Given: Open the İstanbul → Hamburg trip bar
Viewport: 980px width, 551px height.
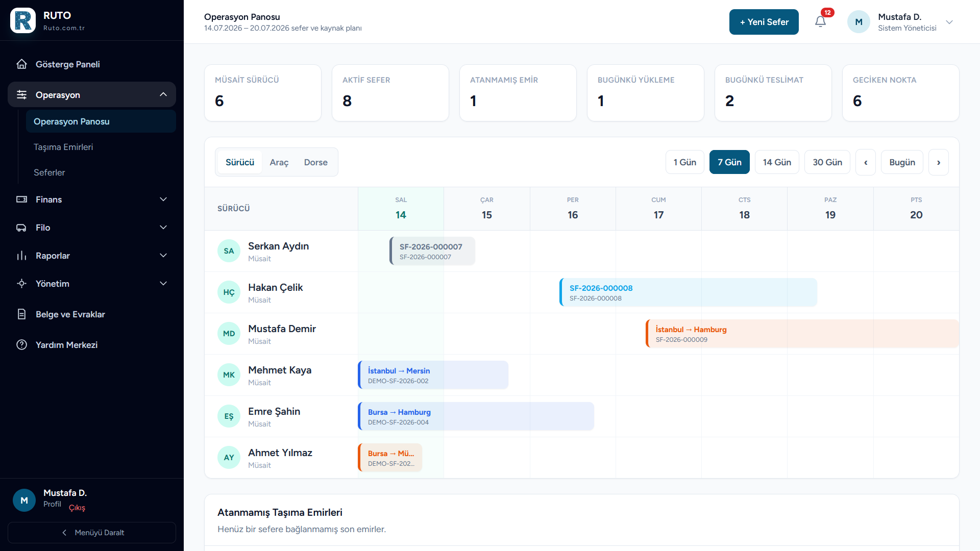Looking at the screenshot, I should (802, 334).
